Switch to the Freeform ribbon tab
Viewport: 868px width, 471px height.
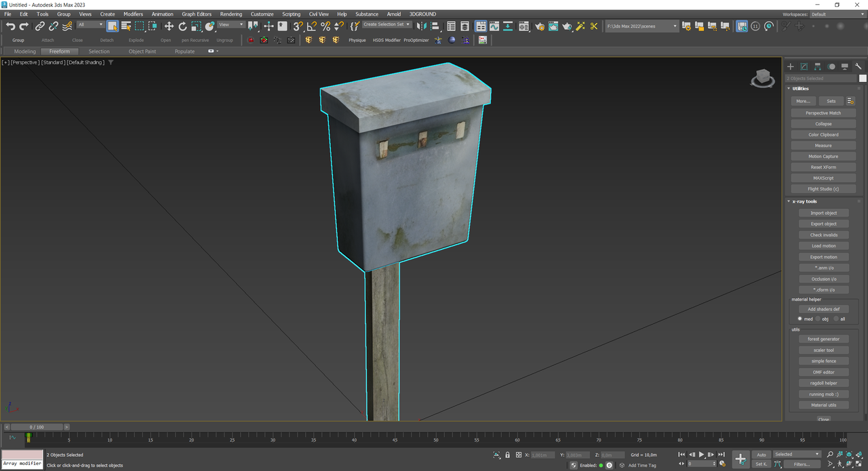(60, 52)
